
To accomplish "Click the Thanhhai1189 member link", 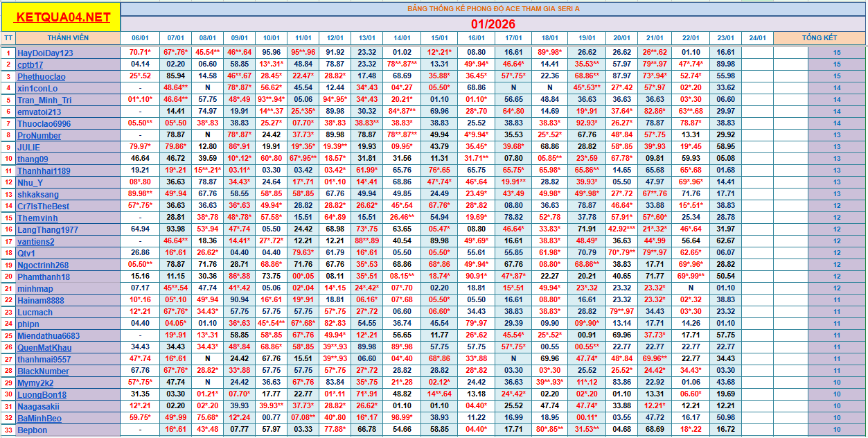I will tap(44, 171).
